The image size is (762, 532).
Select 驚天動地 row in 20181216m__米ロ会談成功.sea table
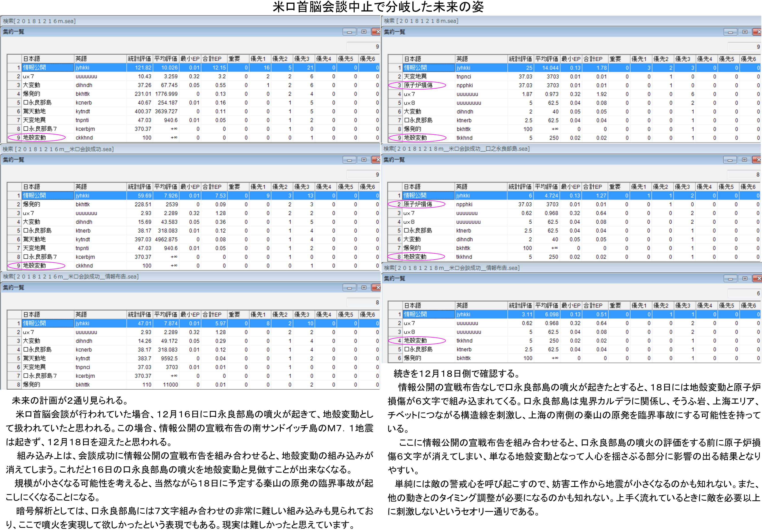click(x=34, y=239)
